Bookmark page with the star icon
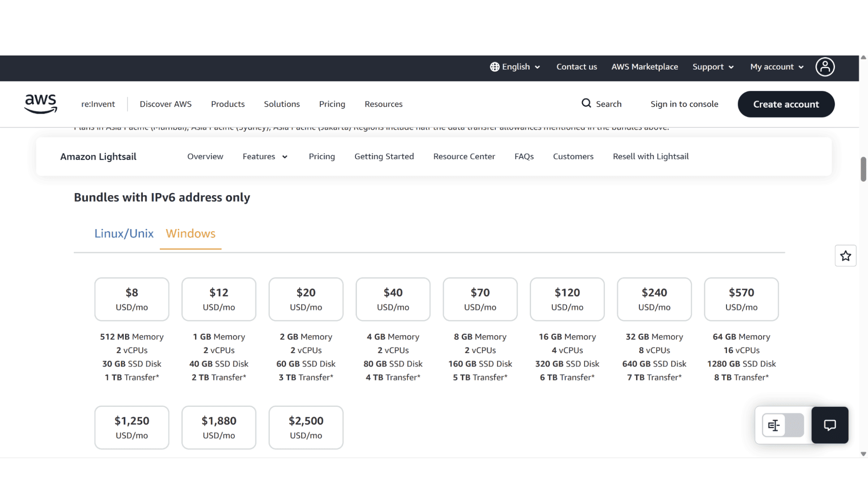 pos(845,256)
